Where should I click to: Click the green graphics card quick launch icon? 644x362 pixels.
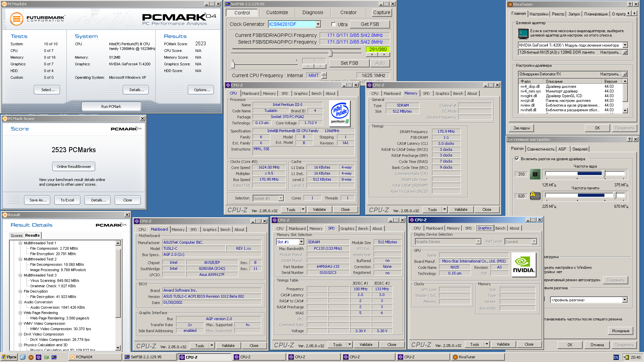click(47, 357)
